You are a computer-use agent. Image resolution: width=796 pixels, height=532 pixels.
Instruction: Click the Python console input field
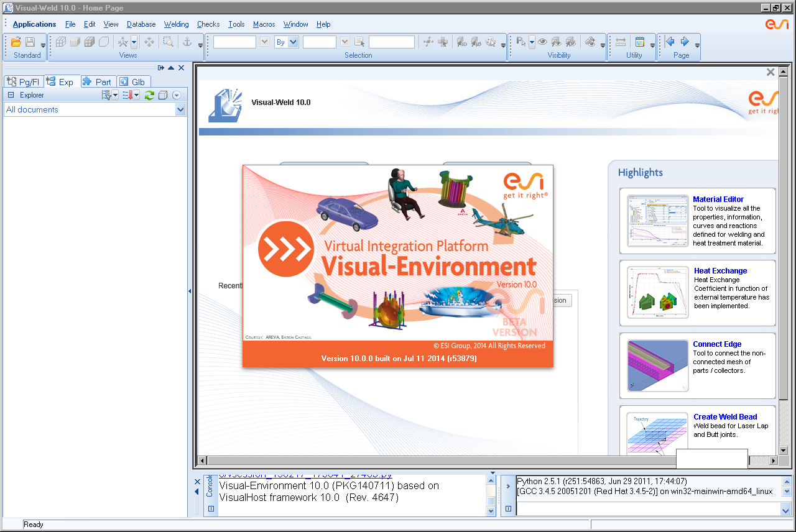(x=647, y=508)
